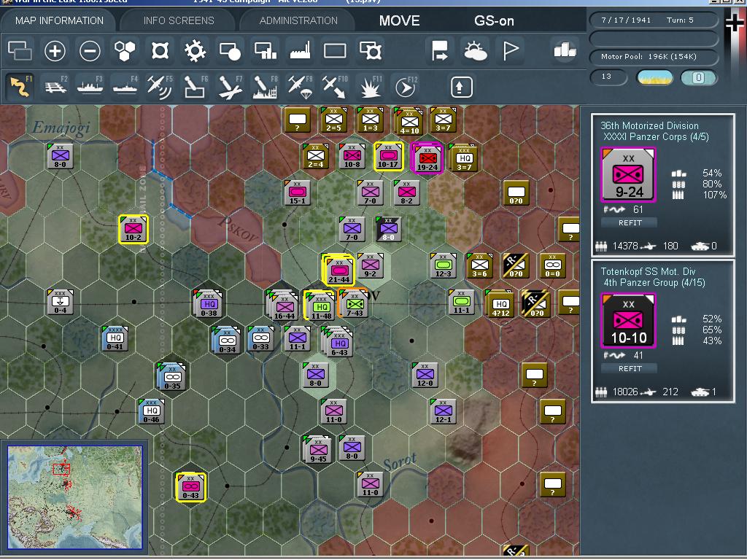The height and width of the screenshot is (560, 747).
Task: Click the blue indicator showing 0
Action: pos(698,77)
